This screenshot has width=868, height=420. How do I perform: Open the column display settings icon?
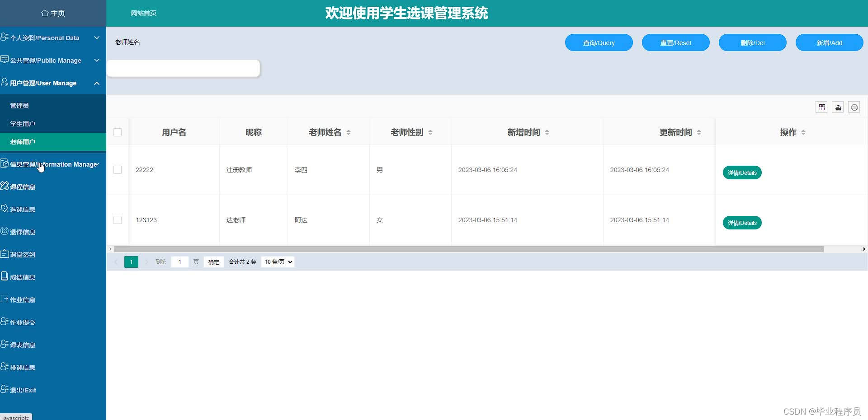pos(821,107)
